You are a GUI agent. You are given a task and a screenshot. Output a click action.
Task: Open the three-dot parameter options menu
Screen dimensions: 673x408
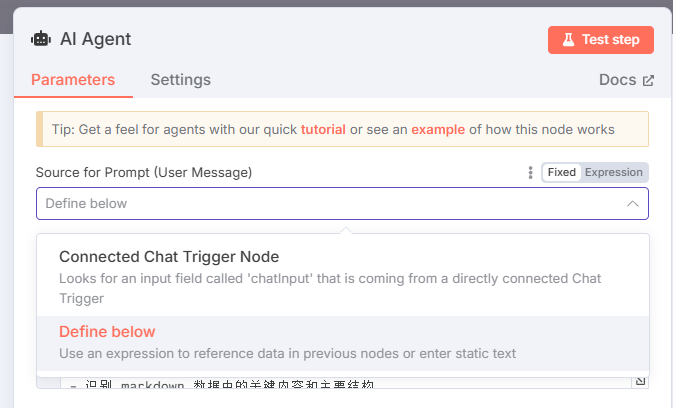click(x=530, y=173)
